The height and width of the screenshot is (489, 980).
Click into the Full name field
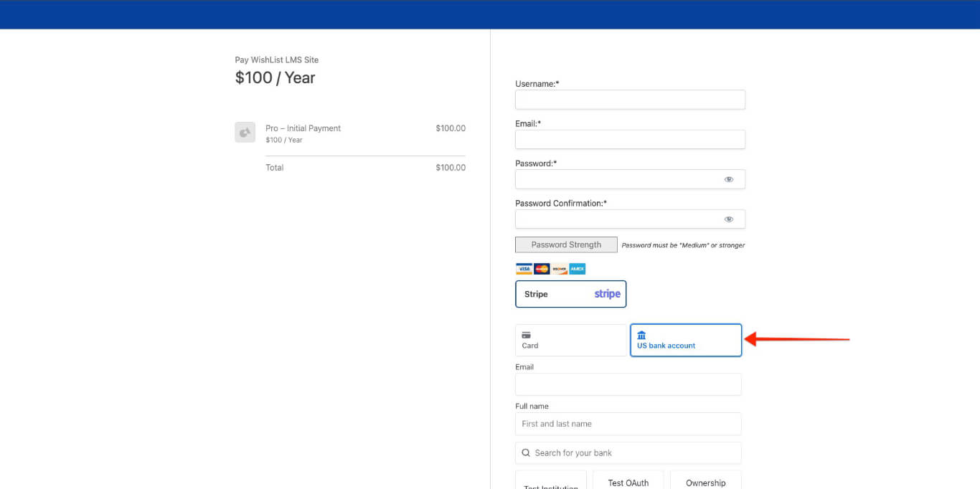[628, 424]
